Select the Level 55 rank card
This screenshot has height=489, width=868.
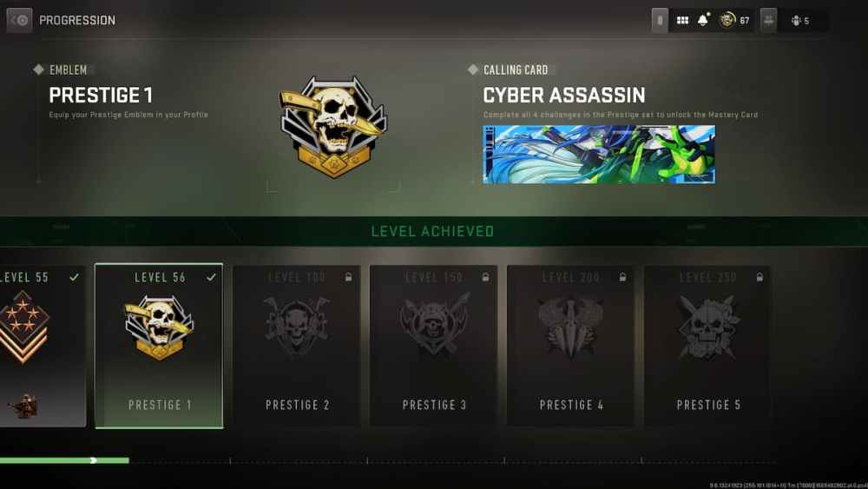pos(43,346)
